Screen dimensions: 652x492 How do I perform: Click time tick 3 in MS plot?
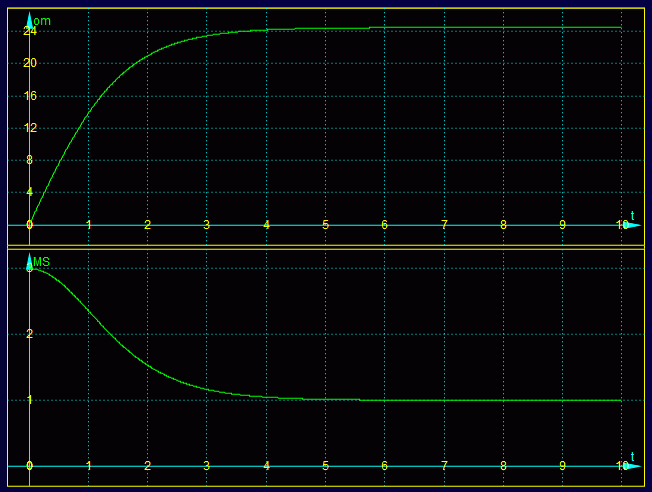[207, 466]
